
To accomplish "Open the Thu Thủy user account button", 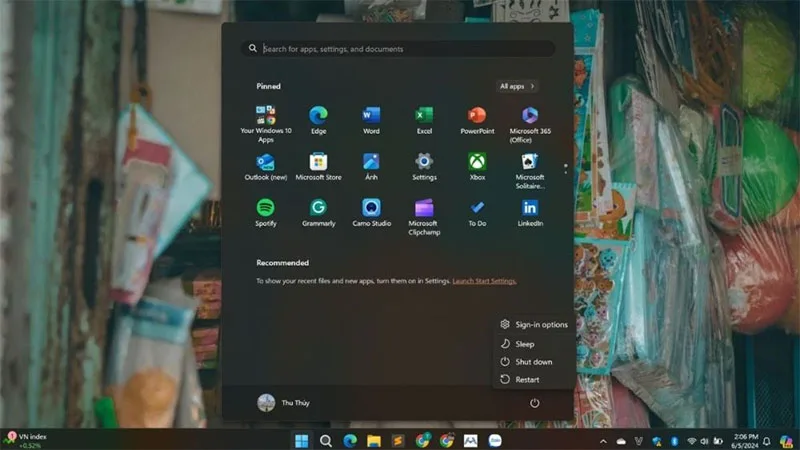I will pyautogui.click(x=284, y=403).
